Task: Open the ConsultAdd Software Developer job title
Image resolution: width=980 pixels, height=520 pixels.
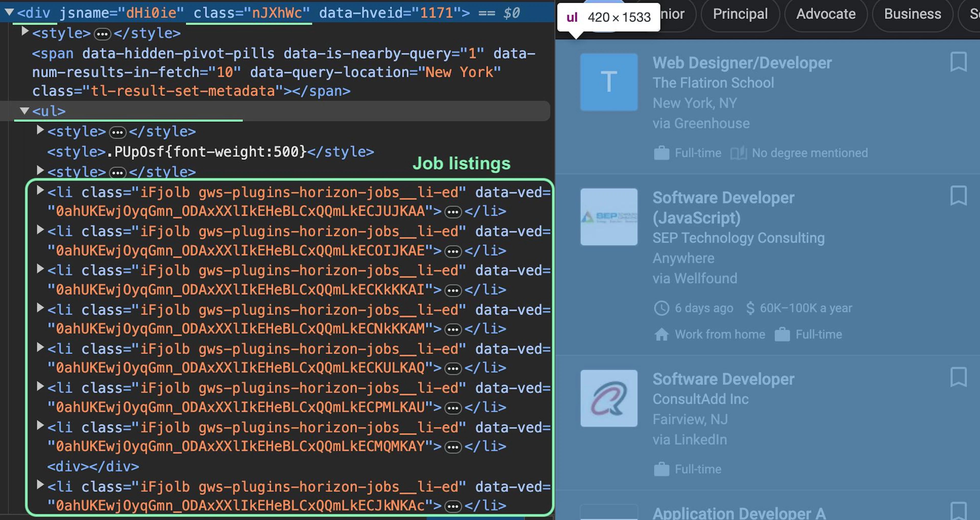Action: 723,379
